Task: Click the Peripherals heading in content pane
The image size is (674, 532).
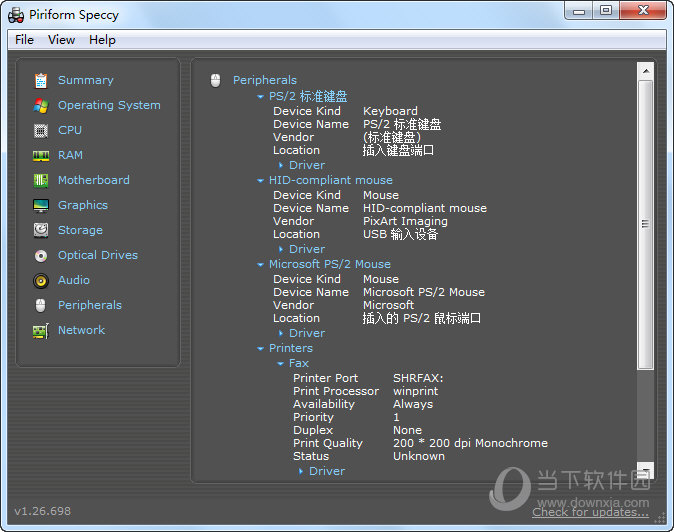Action: pos(265,80)
